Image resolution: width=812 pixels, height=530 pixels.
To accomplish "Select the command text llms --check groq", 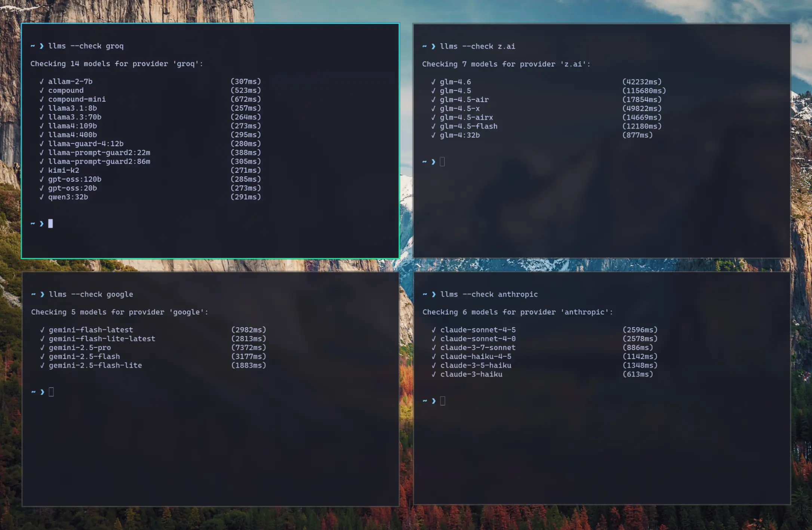I will 86,46.
